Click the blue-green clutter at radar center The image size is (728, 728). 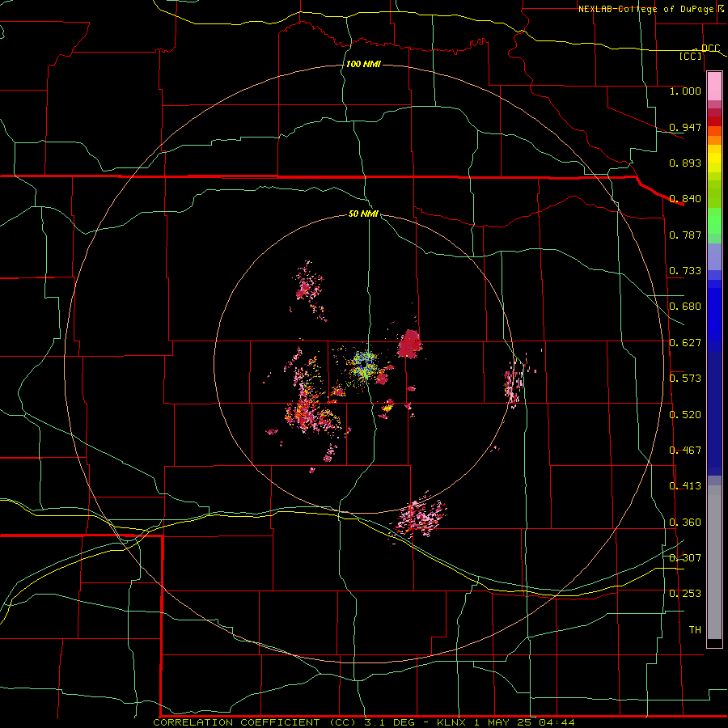coord(365,364)
